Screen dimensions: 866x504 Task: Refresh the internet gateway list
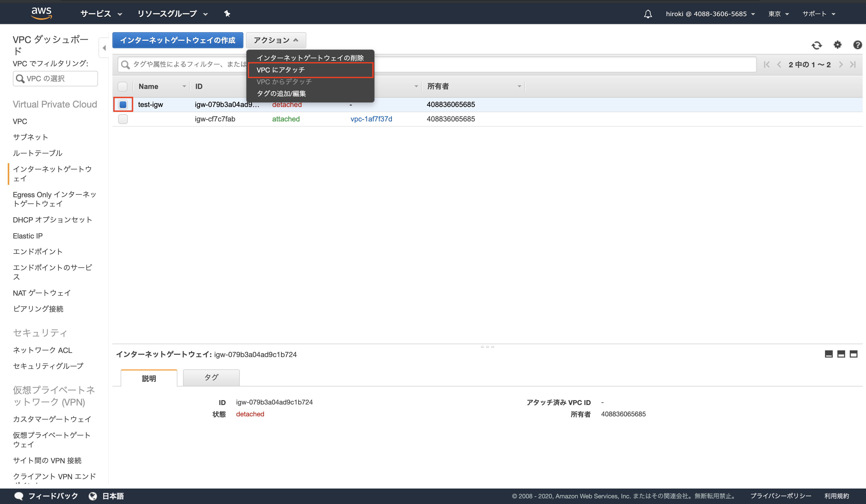click(x=817, y=45)
